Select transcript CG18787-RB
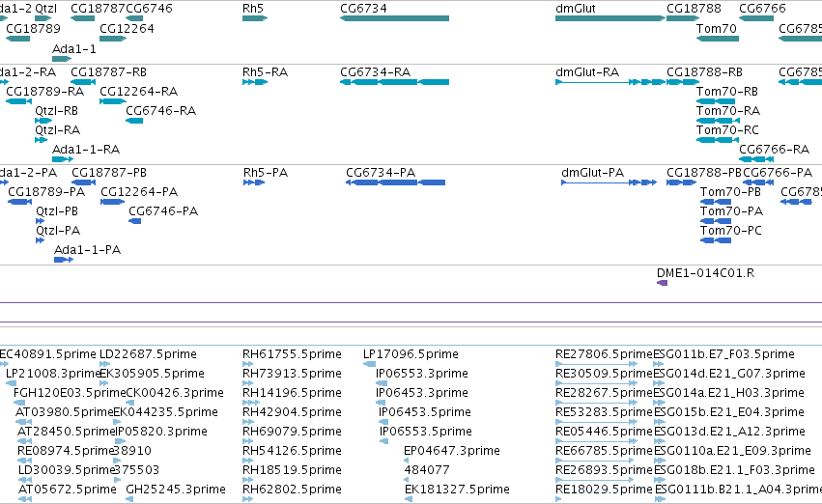Screen dimensions: 822x504 pyautogui.click(x=108, y=72)
